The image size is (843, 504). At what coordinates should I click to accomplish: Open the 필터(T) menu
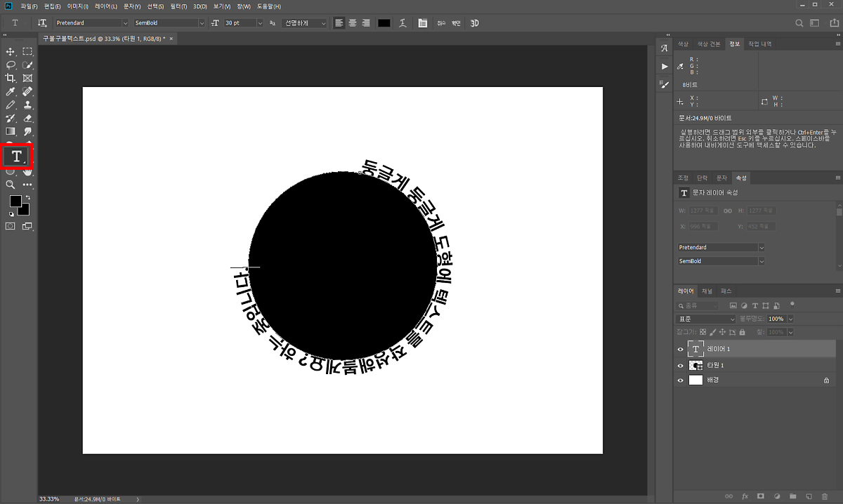click(x=179, y=6)
